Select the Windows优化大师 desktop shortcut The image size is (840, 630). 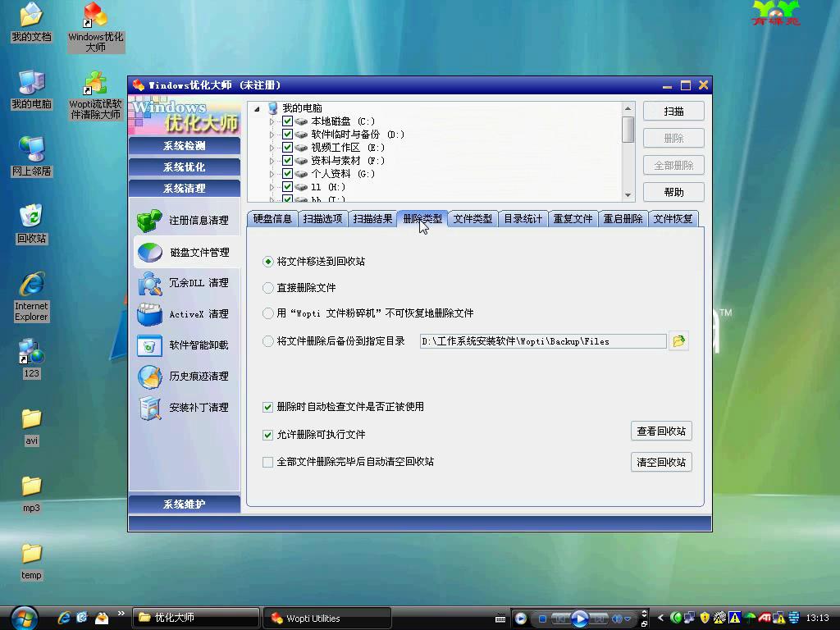(x=96, y=27)
